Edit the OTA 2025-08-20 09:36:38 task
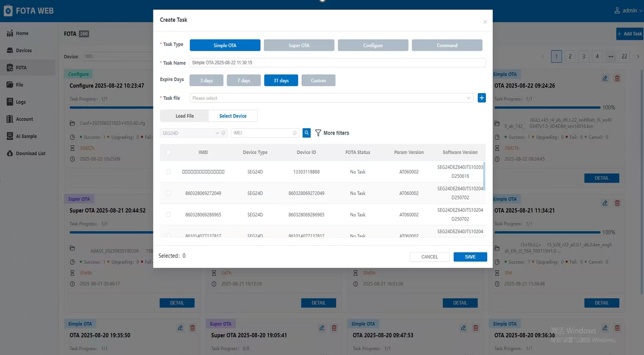The image size is (644, 355). [605, 328]
